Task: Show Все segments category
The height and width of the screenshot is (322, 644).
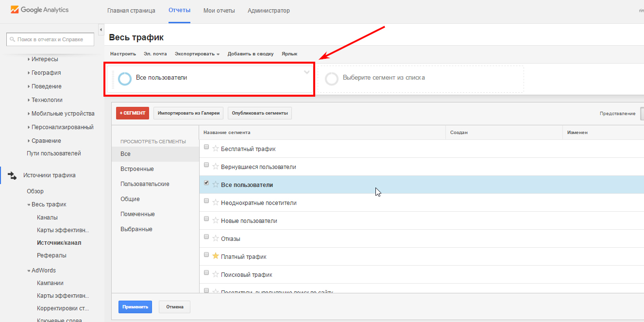Action: point(155,154)
